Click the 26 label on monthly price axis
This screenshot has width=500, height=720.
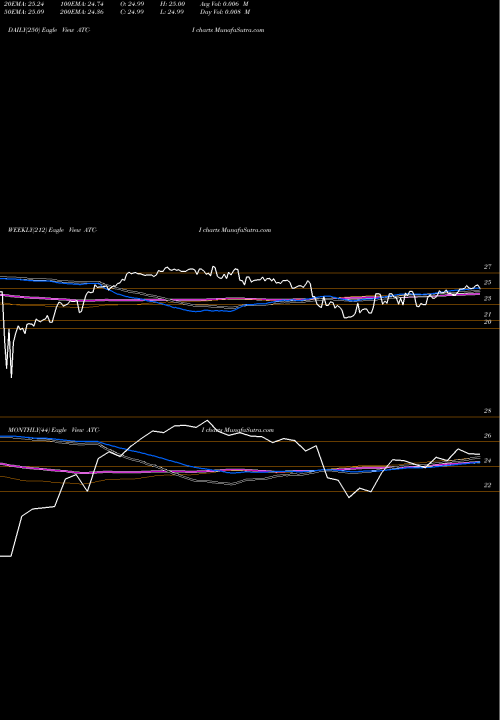[x=488, y=436]
